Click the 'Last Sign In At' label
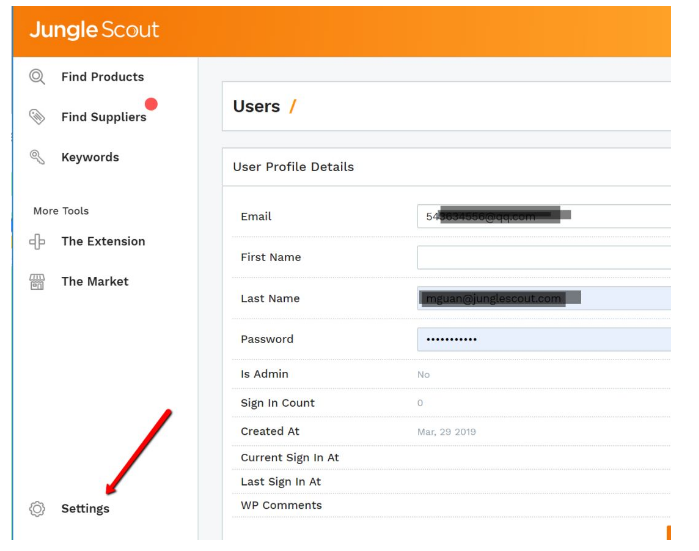 [x=281, y=482]
